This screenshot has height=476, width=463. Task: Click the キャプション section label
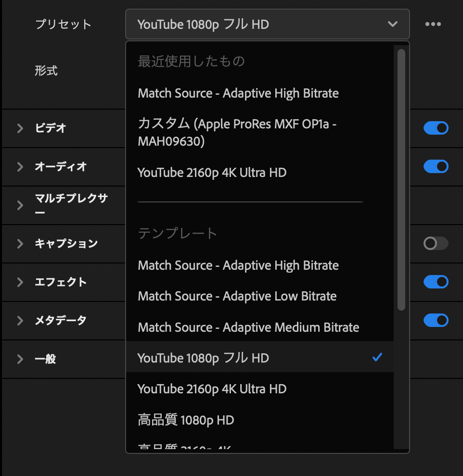[x=66, y=243]
